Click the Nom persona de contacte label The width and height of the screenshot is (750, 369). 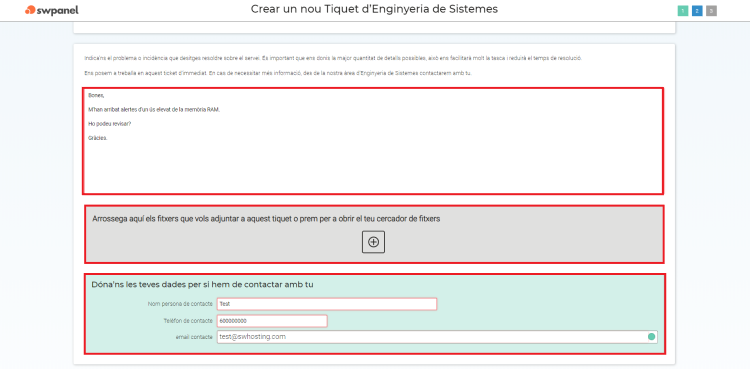180,304
